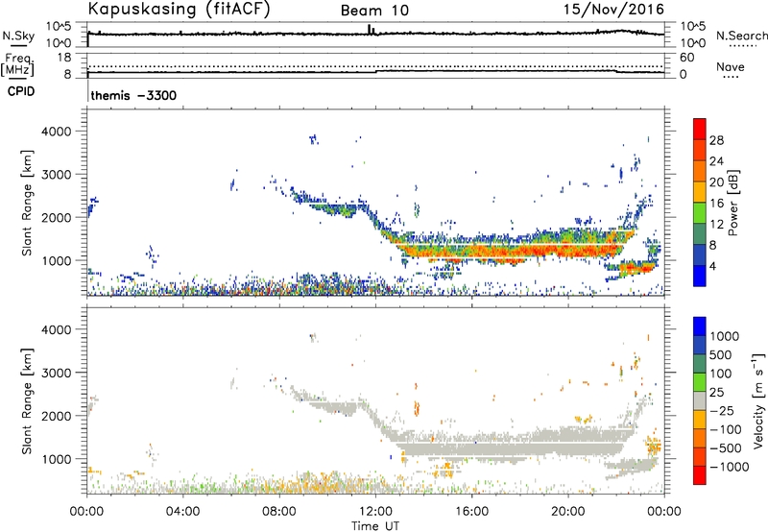This screenshot has height=532, width=768.
Task: Click the "CPID" row label
Action: [21, 91]
